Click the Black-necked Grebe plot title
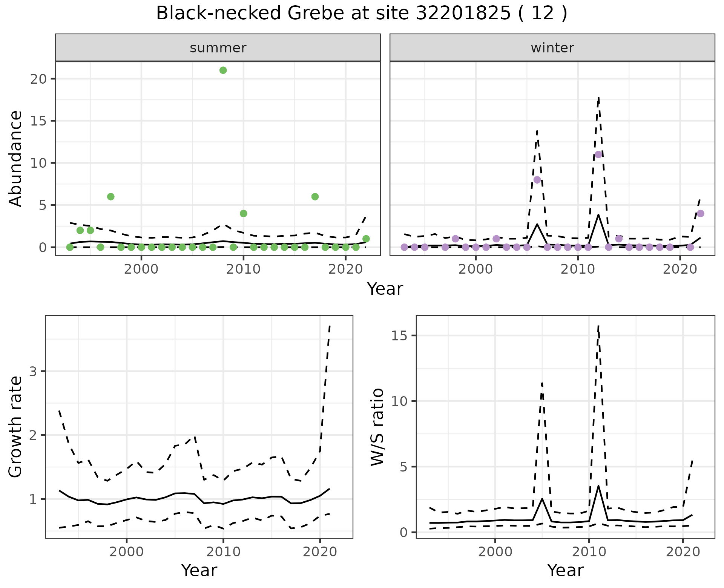 point(361,14)
